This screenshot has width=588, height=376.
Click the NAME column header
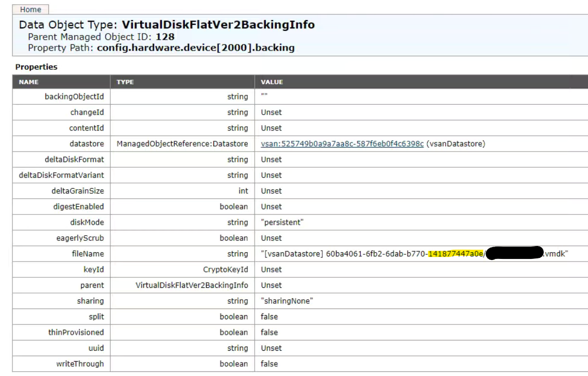pos(28,82)
